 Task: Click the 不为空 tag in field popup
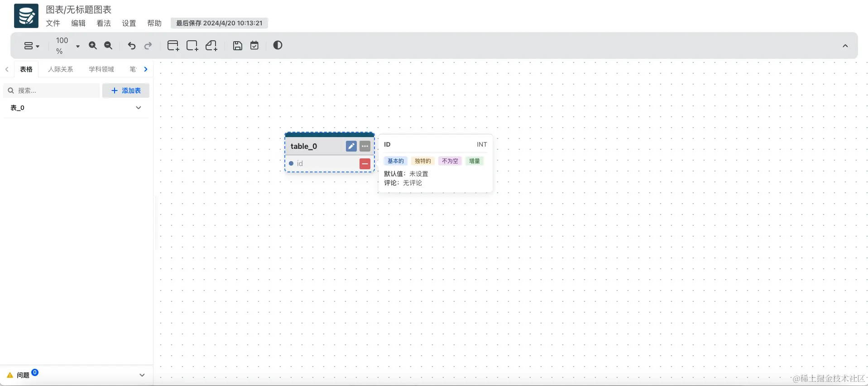[450, 161]
